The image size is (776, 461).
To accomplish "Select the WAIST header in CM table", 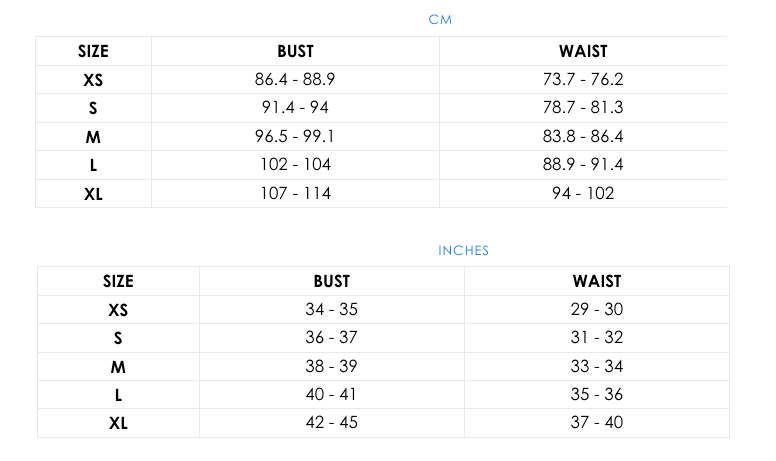I will (583, 52).
